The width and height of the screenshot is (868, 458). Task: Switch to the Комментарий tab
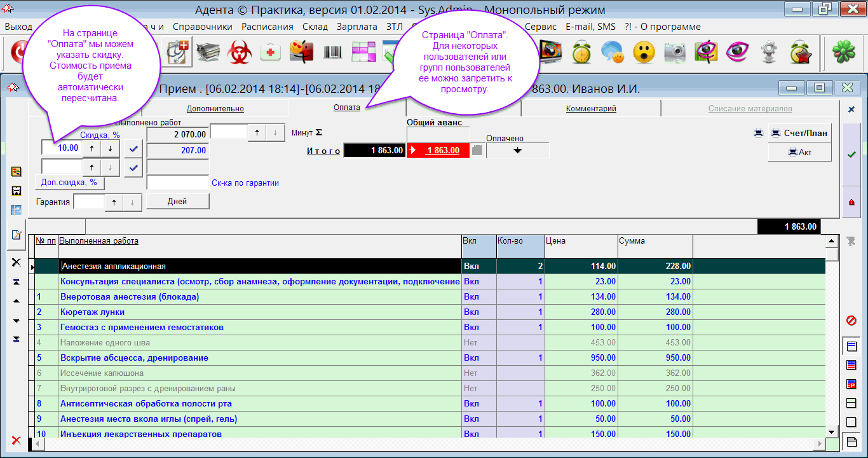point(591,109)
